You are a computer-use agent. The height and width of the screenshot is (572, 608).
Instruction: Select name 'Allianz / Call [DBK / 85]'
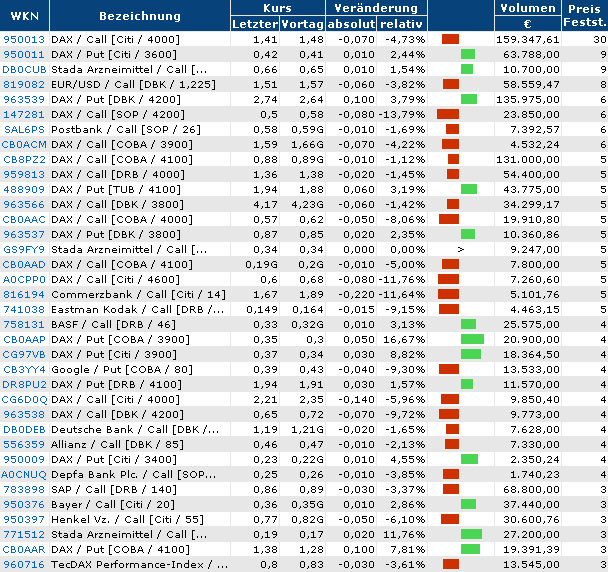click(117, 444)
